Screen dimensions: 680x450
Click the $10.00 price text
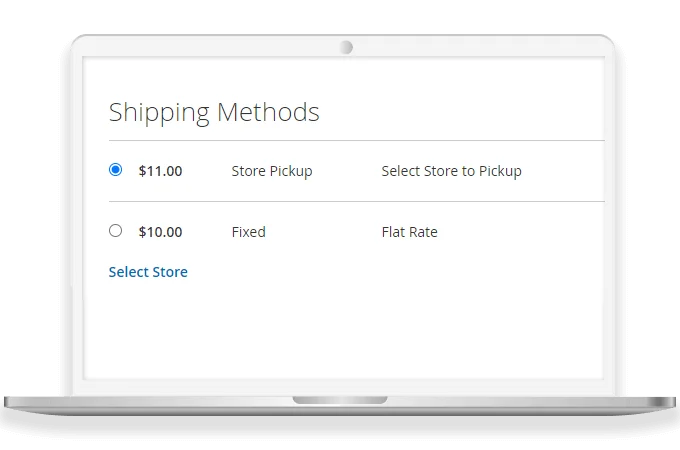point(160,232)
